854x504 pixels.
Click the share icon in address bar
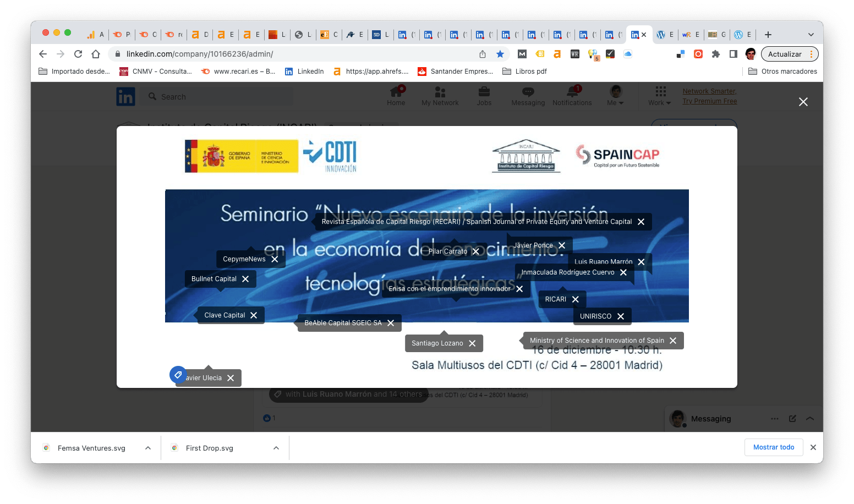pos(483,54)
